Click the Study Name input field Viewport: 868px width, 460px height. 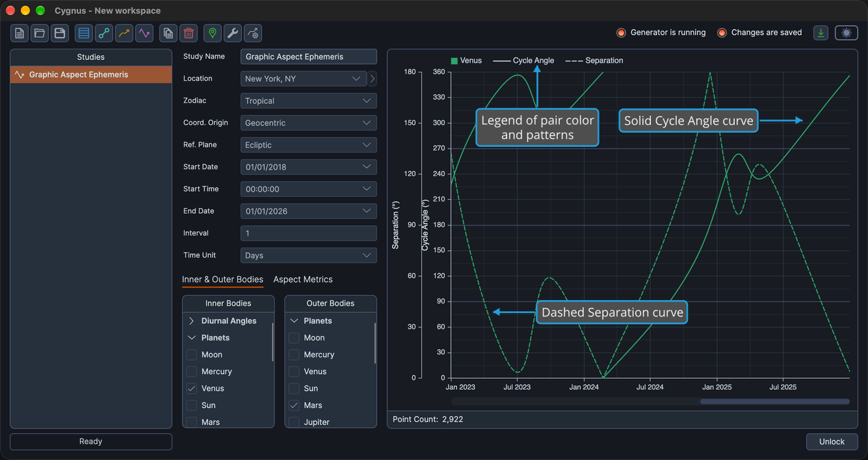[x=309, y=57]
